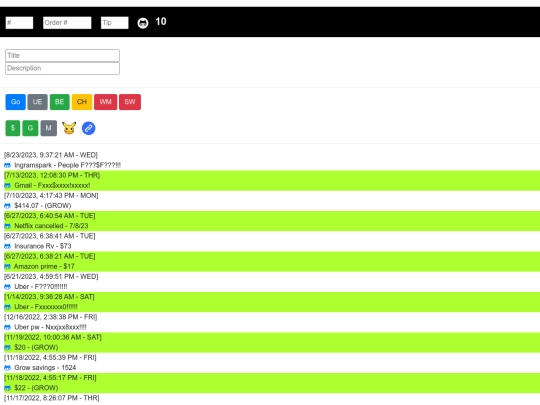Select timestamp 6/27/2023, 6:38:21 AM - TUE
Viewport: 540px width, 405px height.
point(50,257)
